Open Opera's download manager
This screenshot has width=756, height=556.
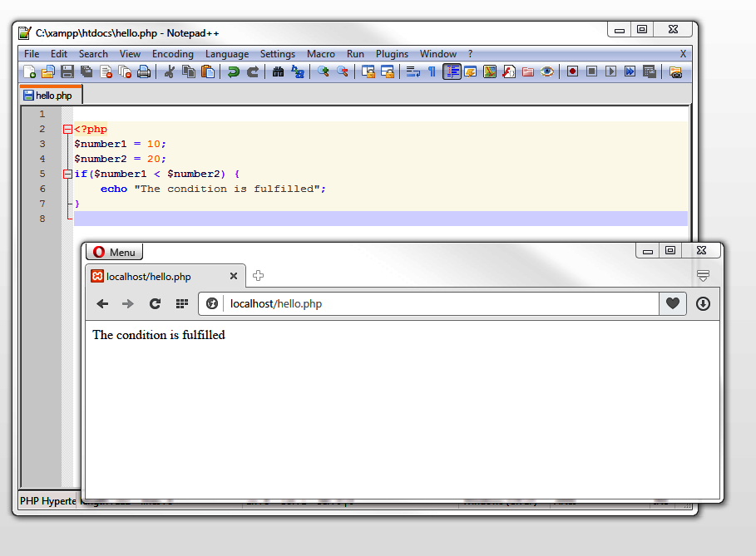click(x=703, y=303)
